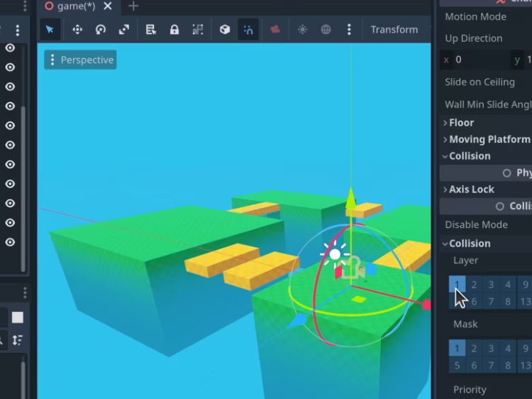
Task: Toggle collision Mask bit 8
Action: [x=508, y=365]
